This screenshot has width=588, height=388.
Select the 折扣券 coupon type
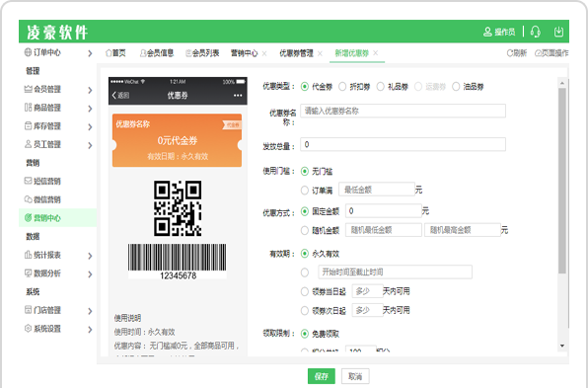[342, 87]
